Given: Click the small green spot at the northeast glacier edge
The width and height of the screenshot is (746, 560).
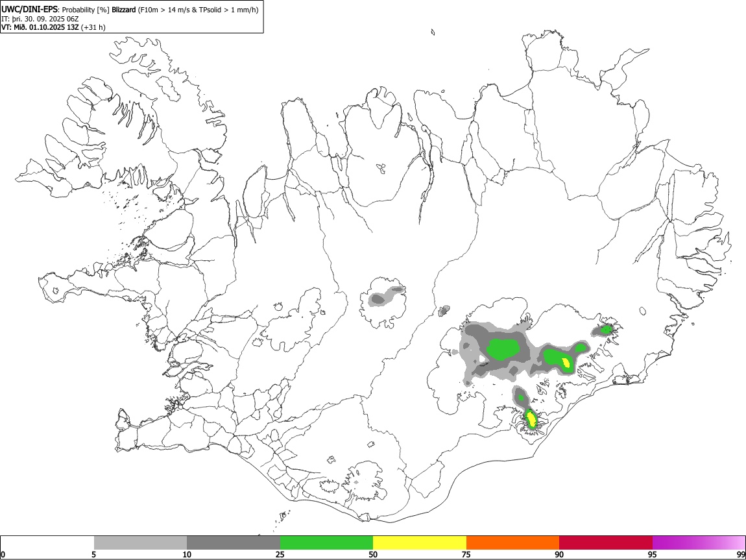Looking at the screenshot, I should tap(607, 329).
